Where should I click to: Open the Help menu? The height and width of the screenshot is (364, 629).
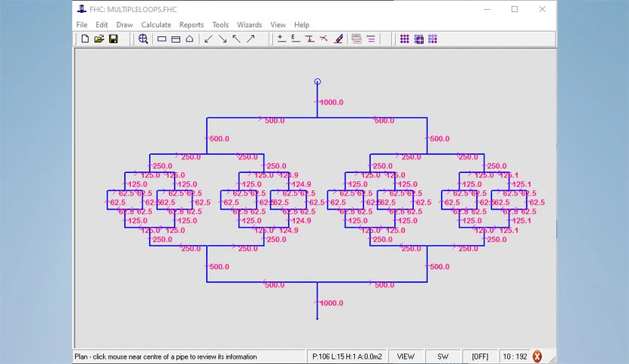click(x=302, y=25)
